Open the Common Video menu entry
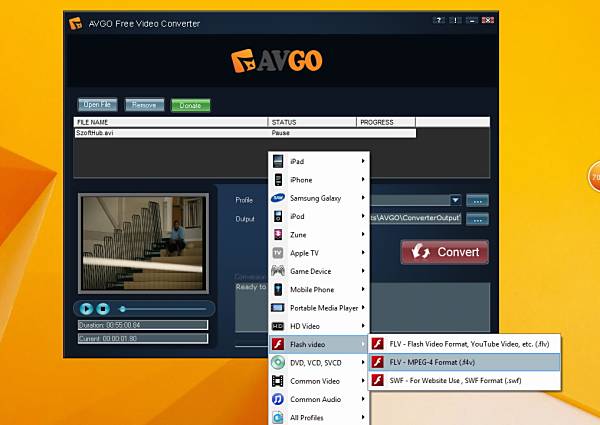The image size is (600, 425). tap(319, 381)
